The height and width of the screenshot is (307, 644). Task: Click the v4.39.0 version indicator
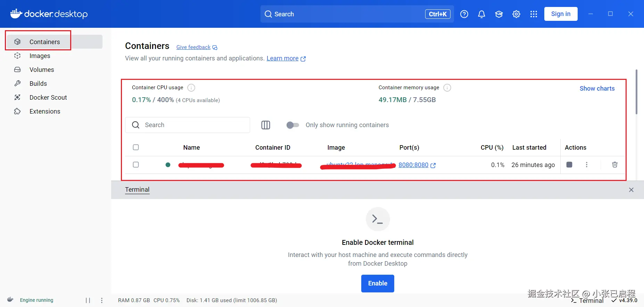tap(625, 300)
